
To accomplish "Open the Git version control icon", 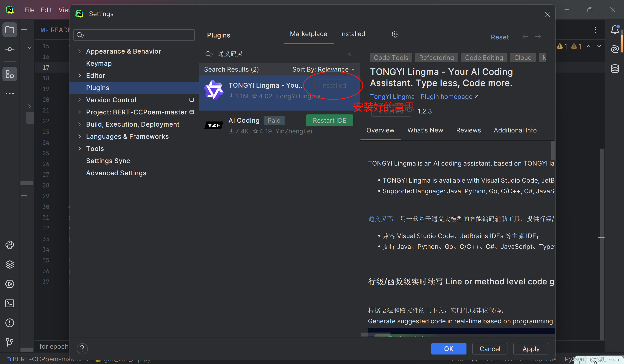I will (10, 342).
